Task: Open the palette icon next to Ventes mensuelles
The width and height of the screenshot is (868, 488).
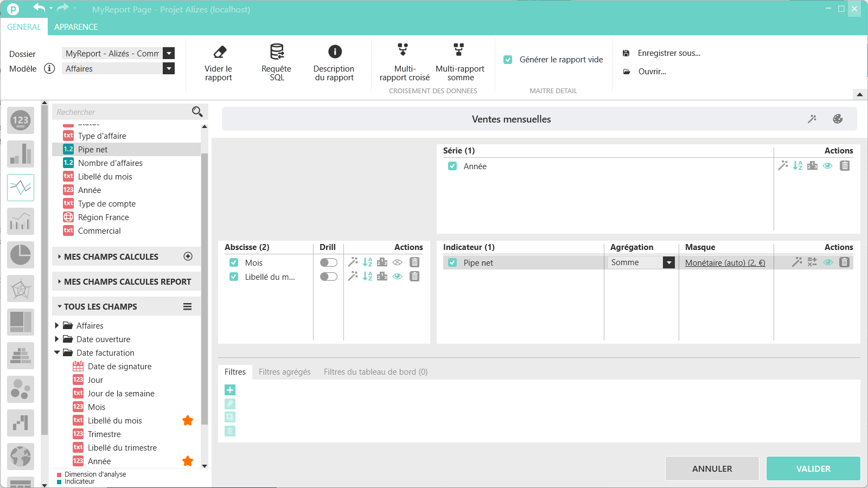Action: pyautogui.click(x=838, y=119)
